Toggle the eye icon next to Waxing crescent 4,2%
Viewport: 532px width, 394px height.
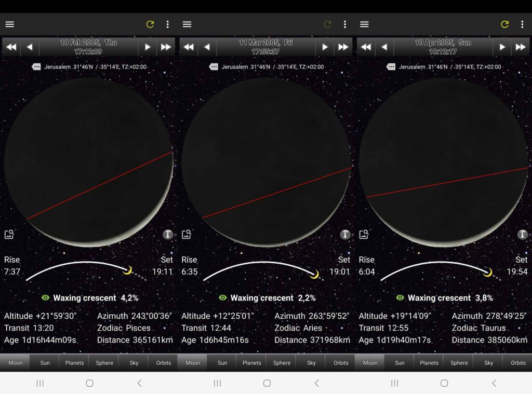click(45, 298)
